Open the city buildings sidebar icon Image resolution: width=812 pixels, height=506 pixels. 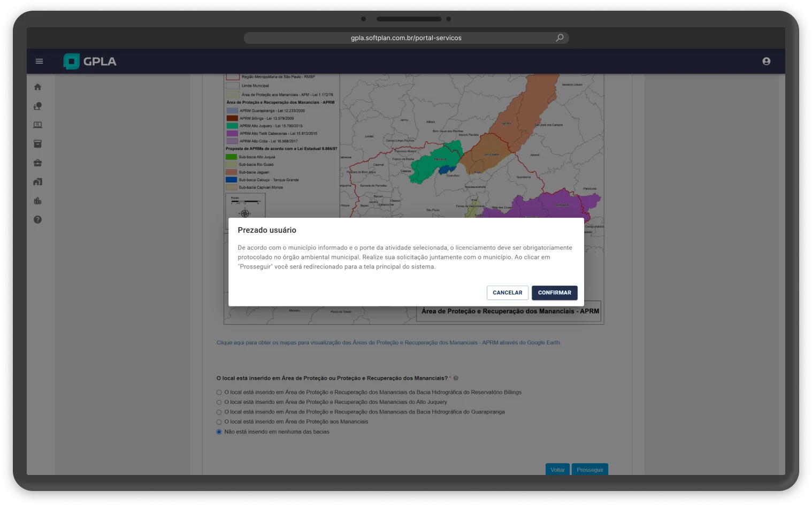[37, 201]
